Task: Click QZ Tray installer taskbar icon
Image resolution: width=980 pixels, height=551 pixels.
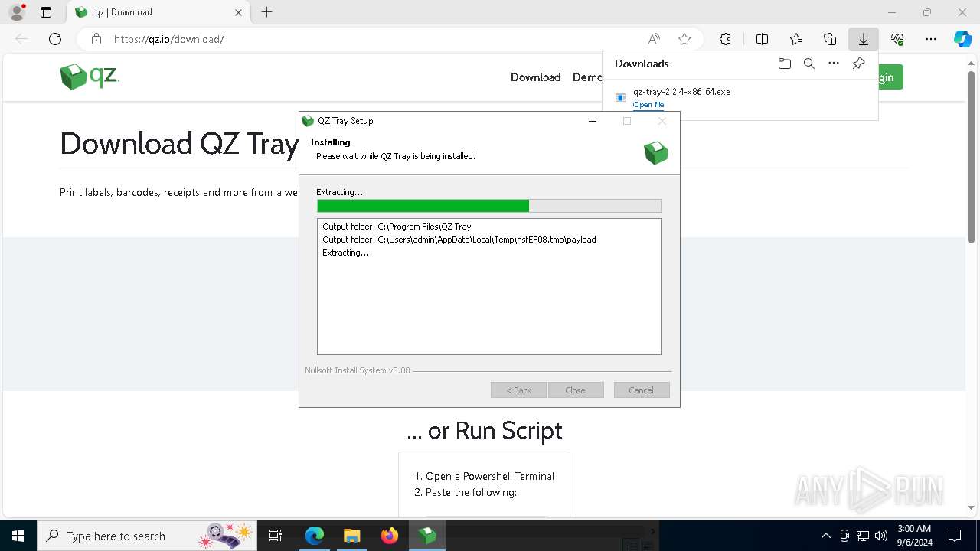Action: (x=427, y=536)
